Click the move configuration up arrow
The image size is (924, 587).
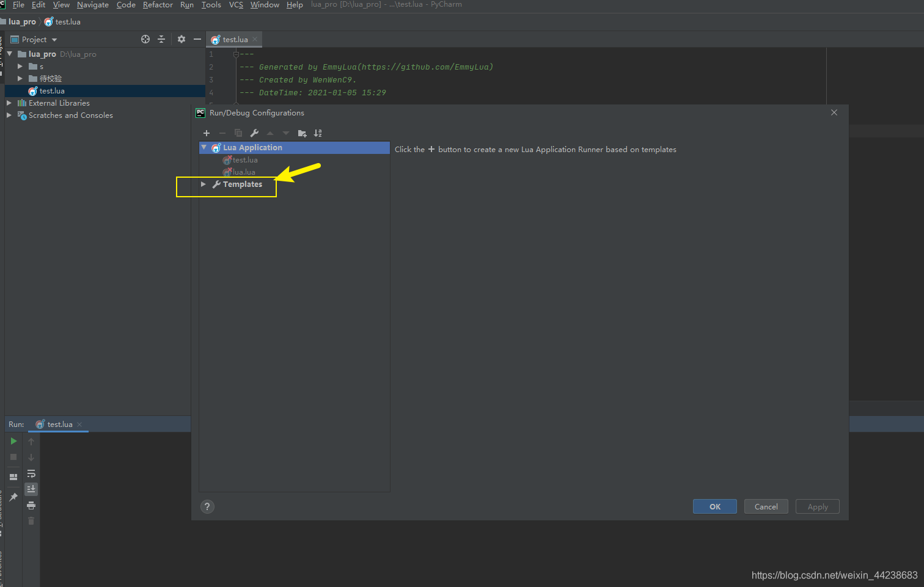(x=270, y=133)
